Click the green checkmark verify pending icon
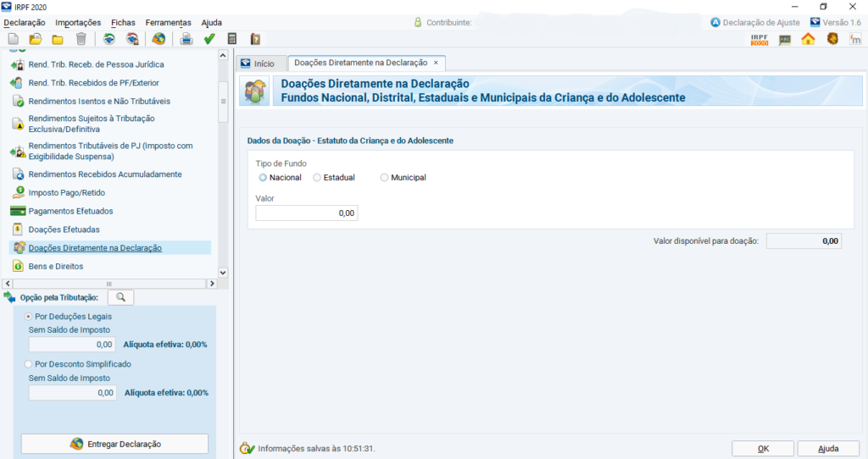The width and height of the screenshot is (868, 459). (209, 39)
